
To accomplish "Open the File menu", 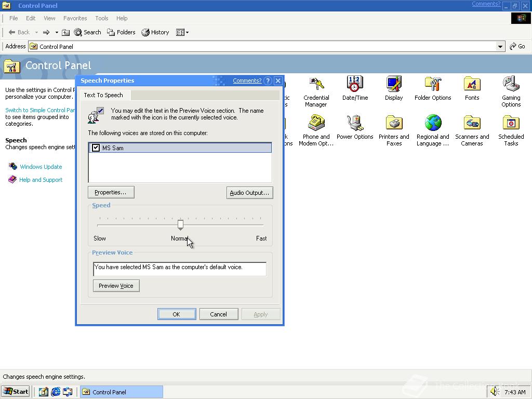I will (x=14, y=18).
